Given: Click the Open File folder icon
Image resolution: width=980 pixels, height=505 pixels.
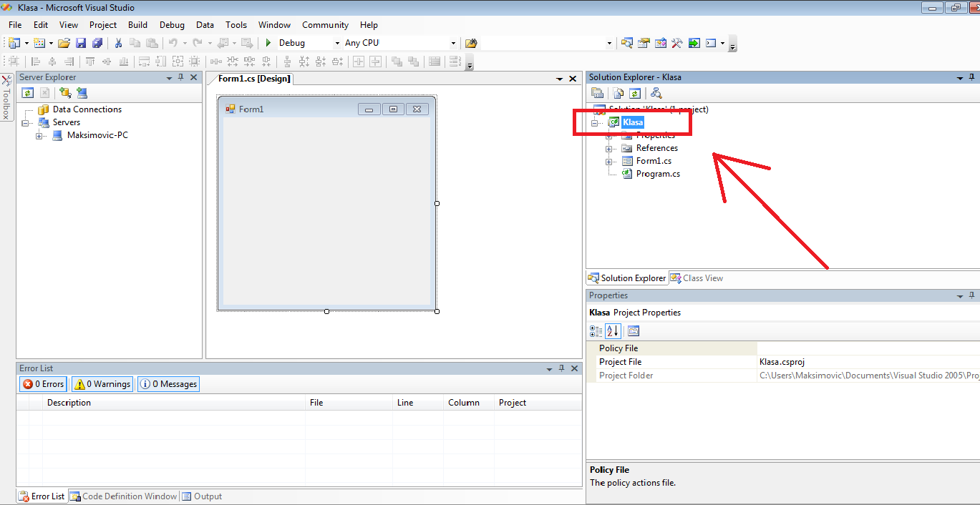Looking at the screenshot, I should pyautogui.click(x=64, y=43).
